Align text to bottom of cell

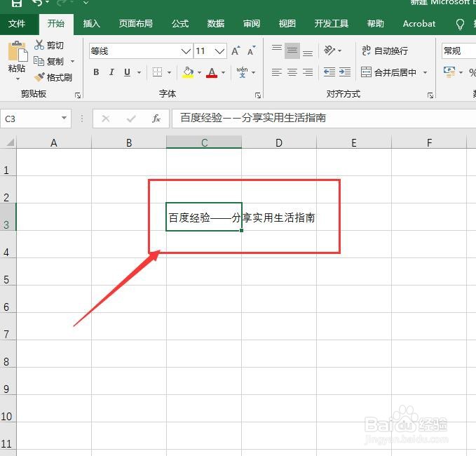coord(308,52)
